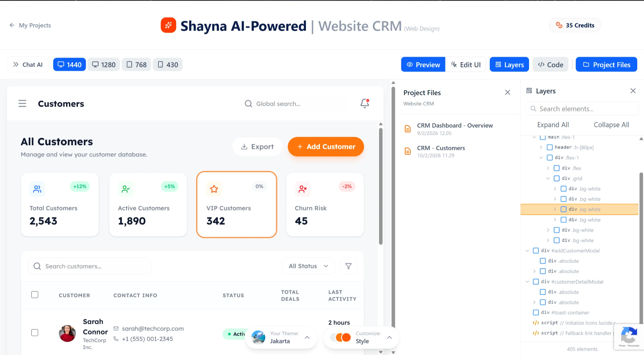Collapse the div .grid tree node
The image size is (644, 355).
pos(548,178)
